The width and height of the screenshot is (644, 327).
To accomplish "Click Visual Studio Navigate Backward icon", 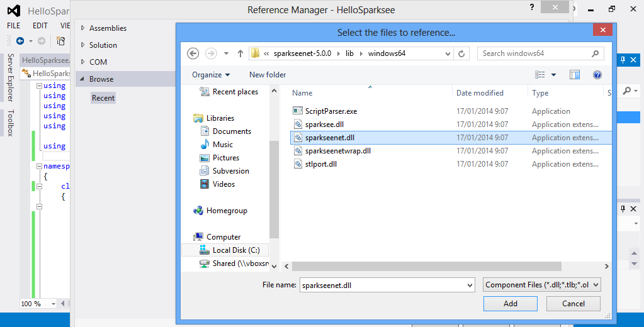I will pos(20,41).
